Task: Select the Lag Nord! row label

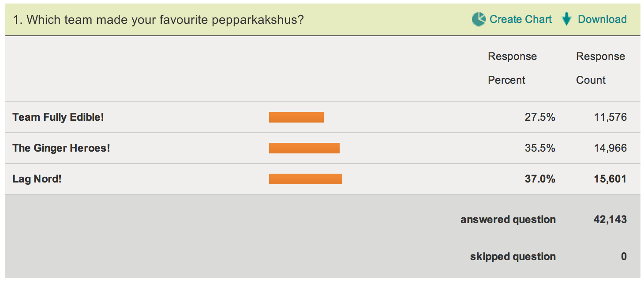Action: click(x=37, y=179)
